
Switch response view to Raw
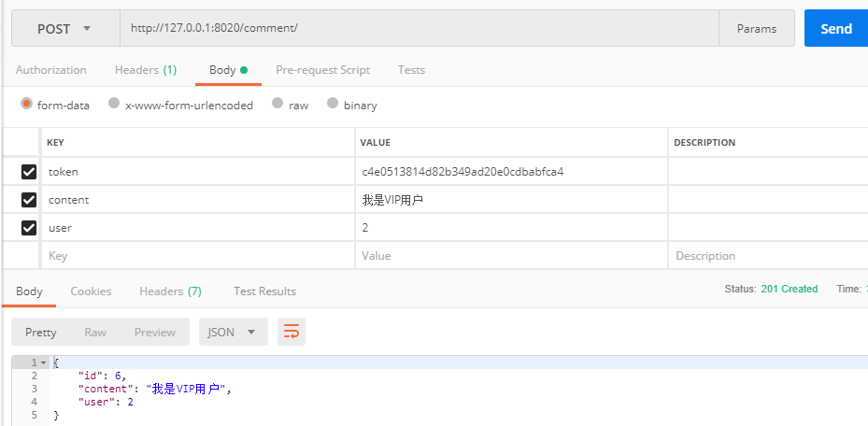(x=95, y=332)
